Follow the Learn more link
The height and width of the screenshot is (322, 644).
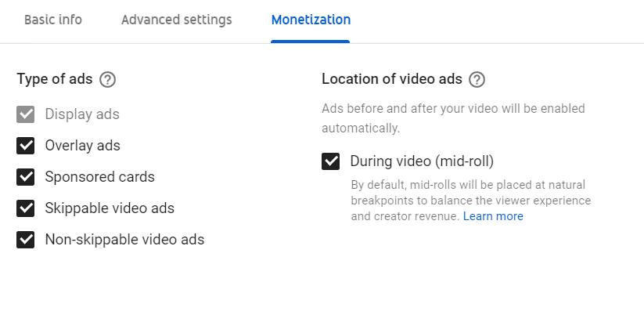click(x=493, y=216)
